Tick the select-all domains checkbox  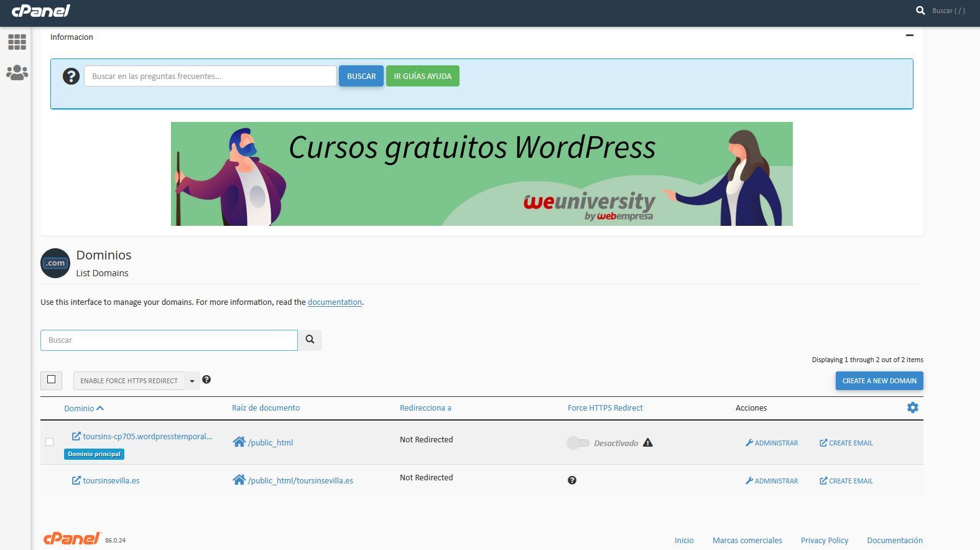pos(52,380)
